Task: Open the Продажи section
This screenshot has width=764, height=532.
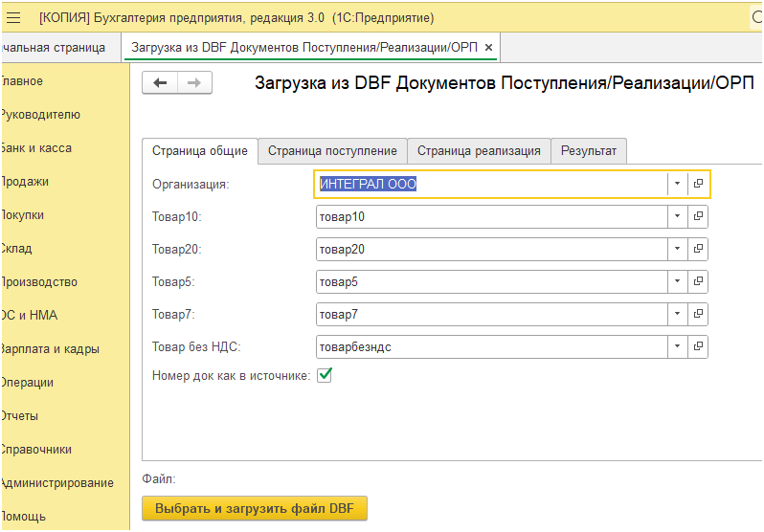Action: coord(24,182)
